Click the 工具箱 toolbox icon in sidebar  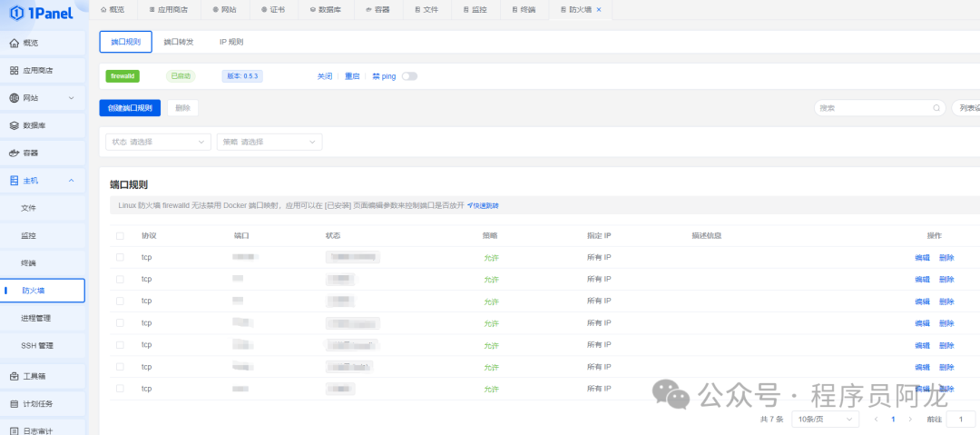pyautogui.click(x=15, y=376)
